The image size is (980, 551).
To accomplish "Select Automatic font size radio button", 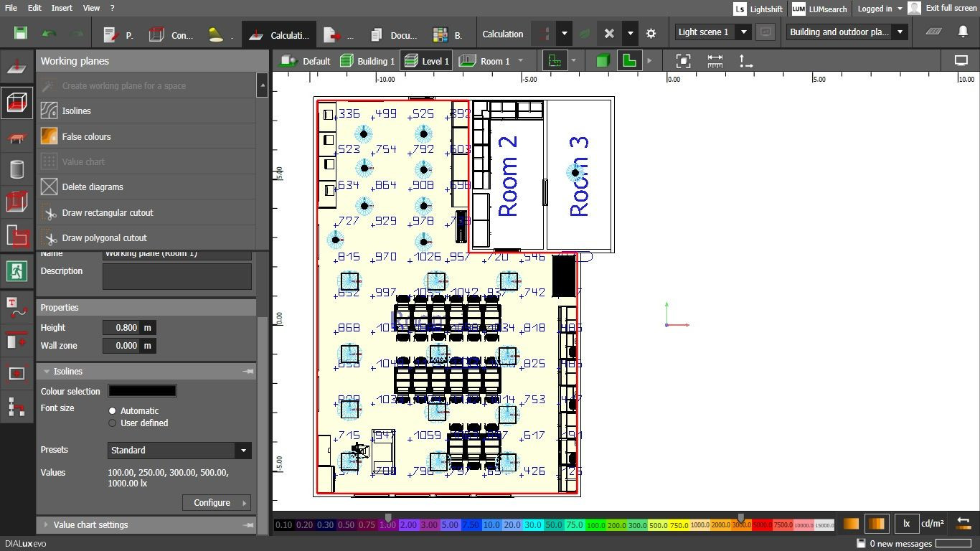I will [113, 411].
